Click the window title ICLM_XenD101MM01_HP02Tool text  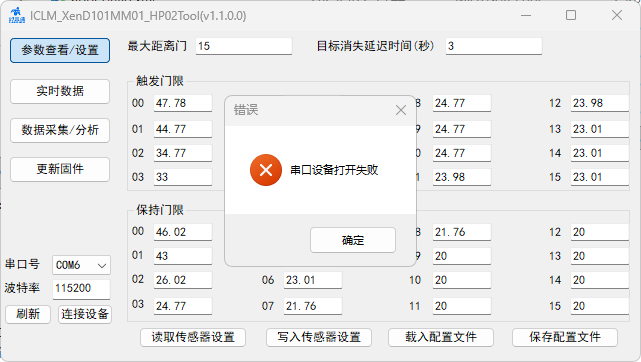[x=138, y=16]
